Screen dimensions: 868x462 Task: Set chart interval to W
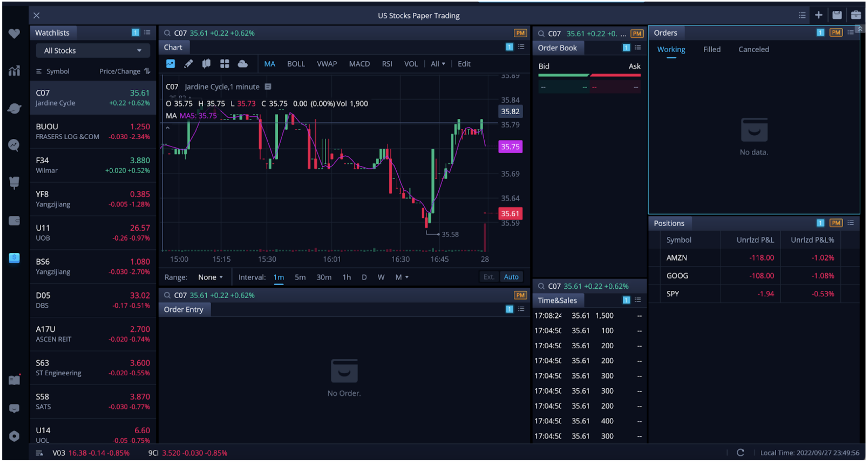click(381, 277)
